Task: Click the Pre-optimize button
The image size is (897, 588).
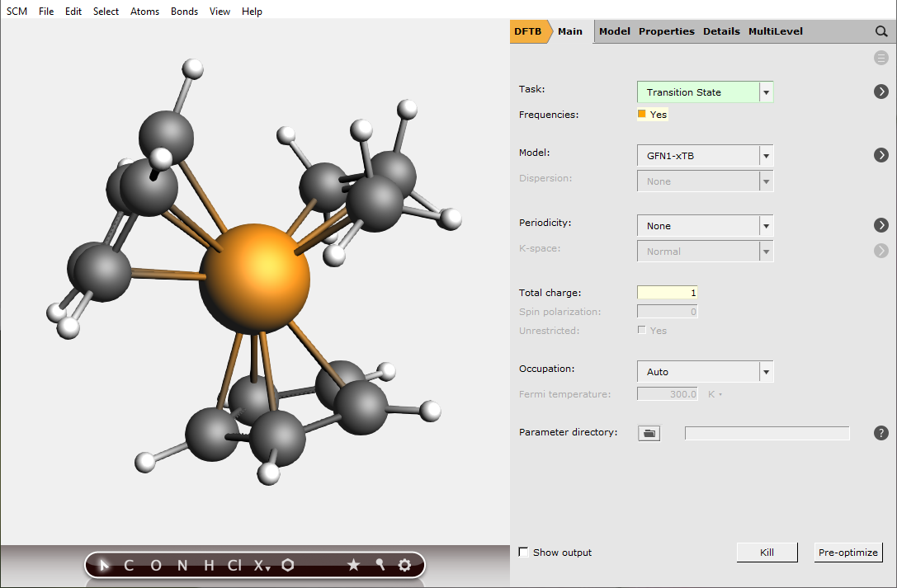Action: click(x=847, y=553)
